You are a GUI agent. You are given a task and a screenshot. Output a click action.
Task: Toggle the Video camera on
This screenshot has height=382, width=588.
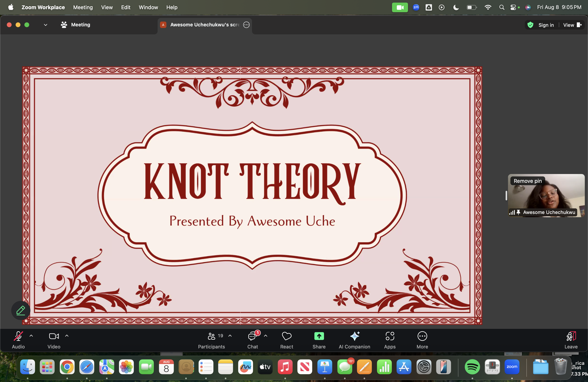[54, 336]
